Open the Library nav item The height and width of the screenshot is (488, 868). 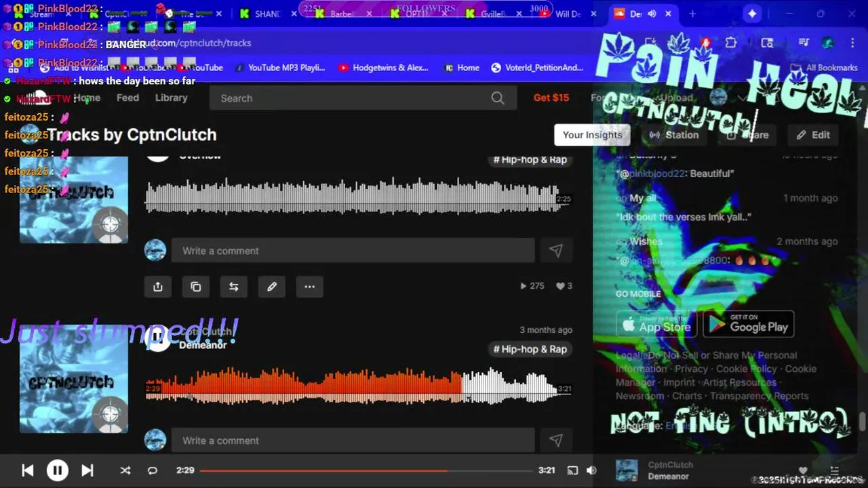point(171,98)
